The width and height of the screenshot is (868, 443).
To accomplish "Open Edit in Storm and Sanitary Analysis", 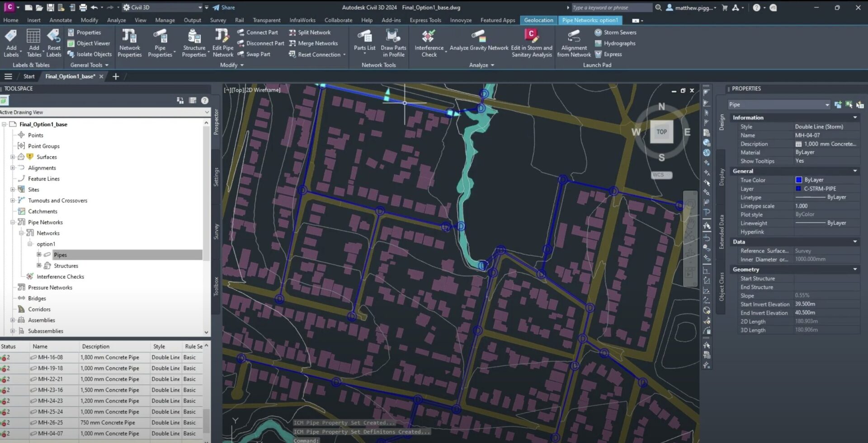I will point(531,42).
